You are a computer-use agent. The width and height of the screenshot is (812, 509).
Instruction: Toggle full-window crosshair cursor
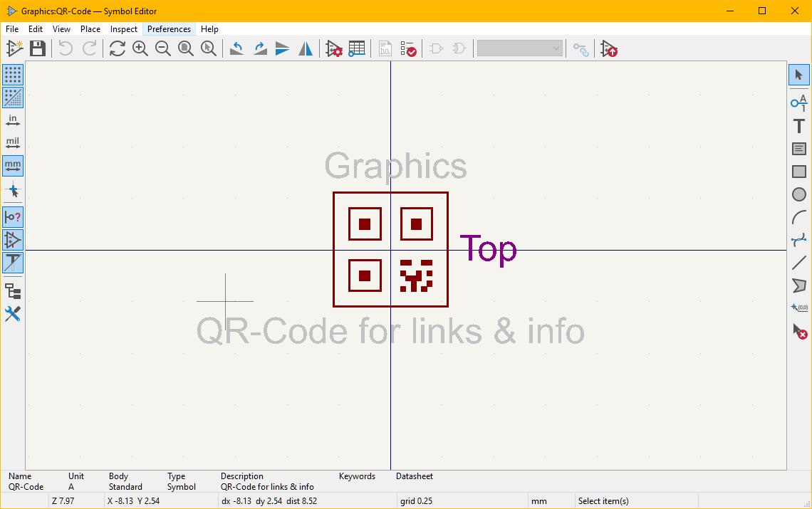(13, 190)
